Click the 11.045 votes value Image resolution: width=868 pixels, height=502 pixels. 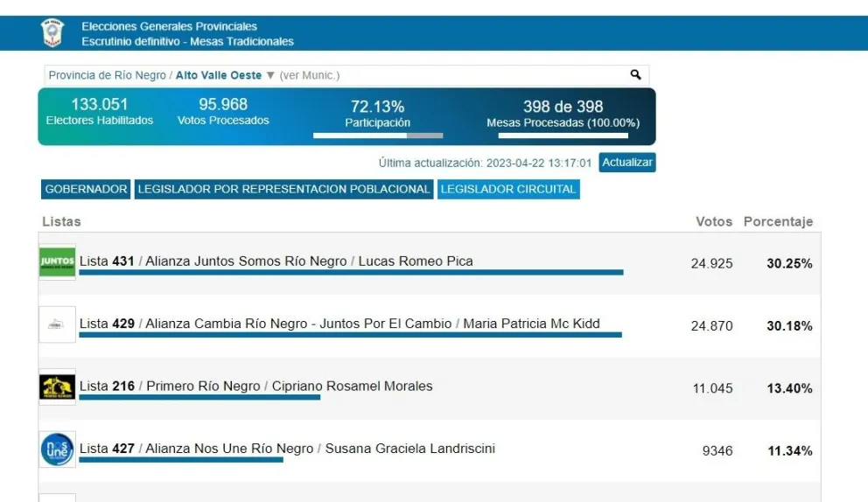[713, 388]
